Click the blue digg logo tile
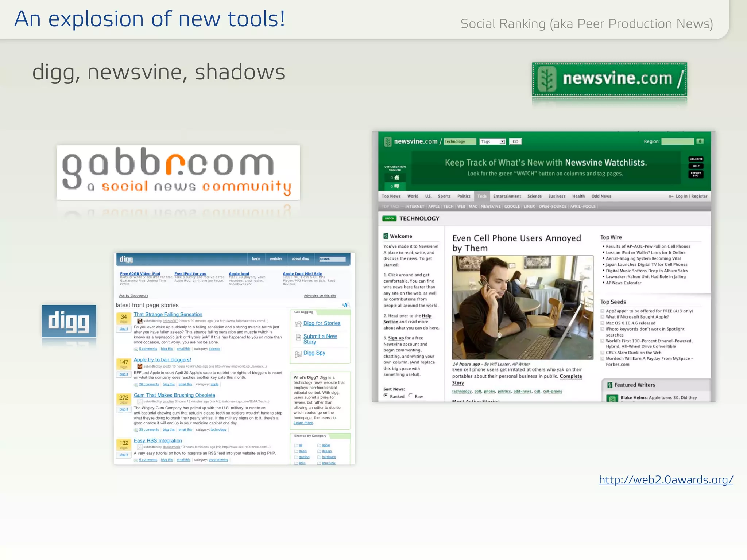 coord(69,321)
